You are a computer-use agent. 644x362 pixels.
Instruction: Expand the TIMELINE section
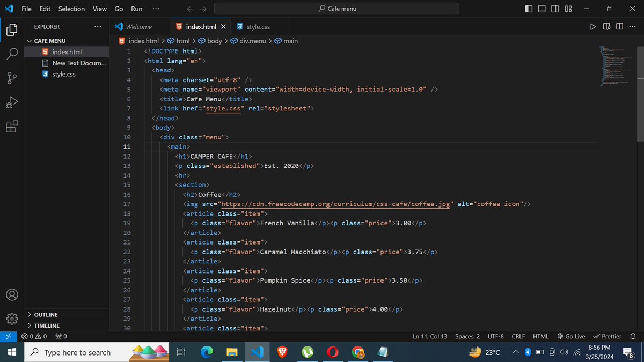click(67, 326)
